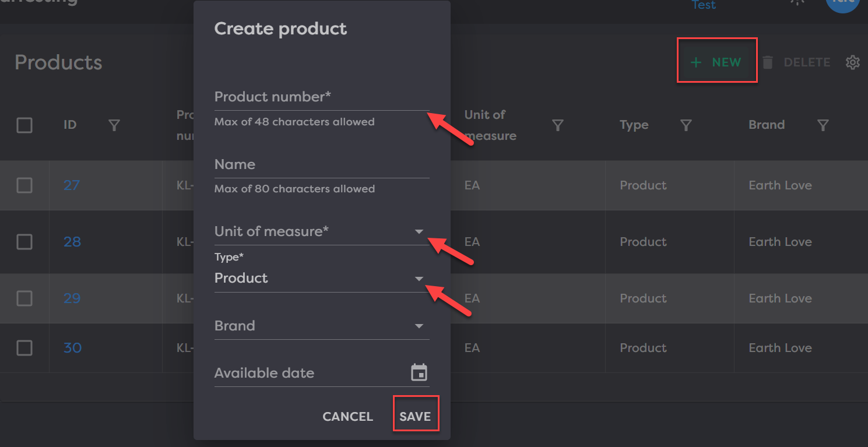The height and width of the screenshot is (447, 868).
Task: Toggle the select-all checkbox in header
Action: point(24,125)
